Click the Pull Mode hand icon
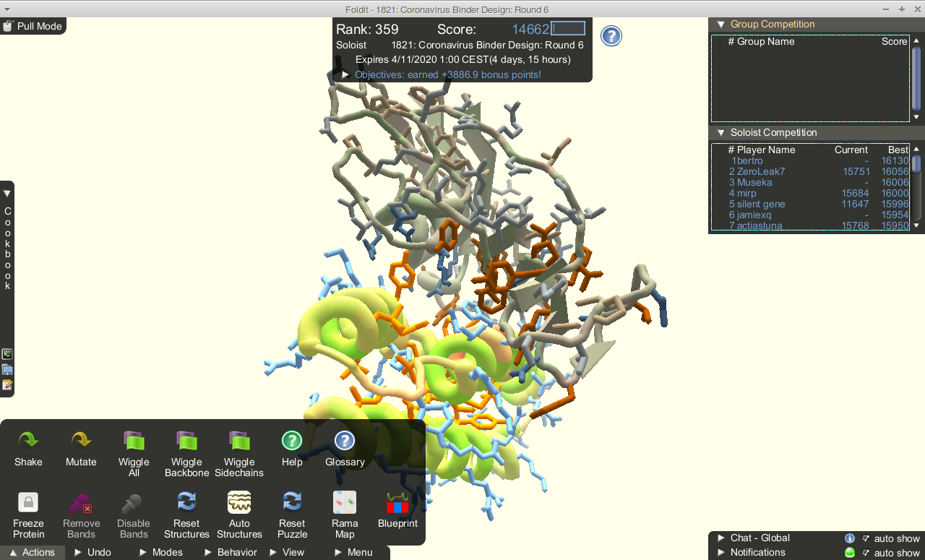Viewport: 925px width, 560px height. pyautogui.click(x=8, y=26)
